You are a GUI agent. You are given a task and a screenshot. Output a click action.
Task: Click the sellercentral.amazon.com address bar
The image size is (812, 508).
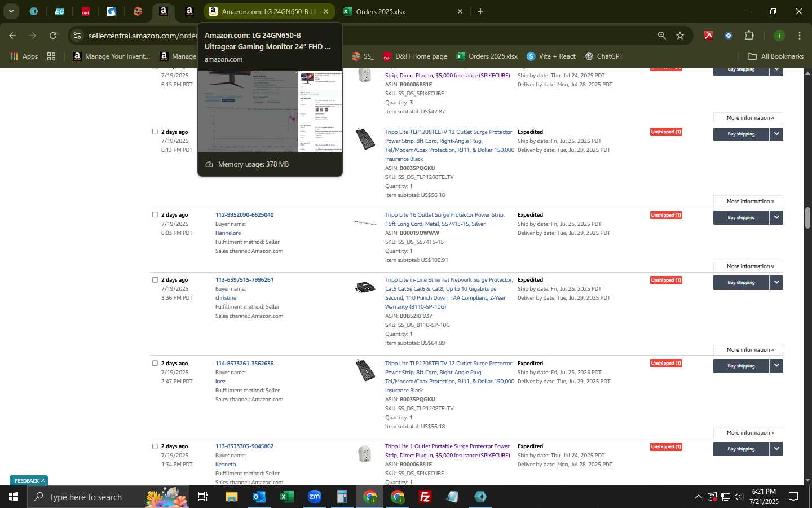coord(142,36)
